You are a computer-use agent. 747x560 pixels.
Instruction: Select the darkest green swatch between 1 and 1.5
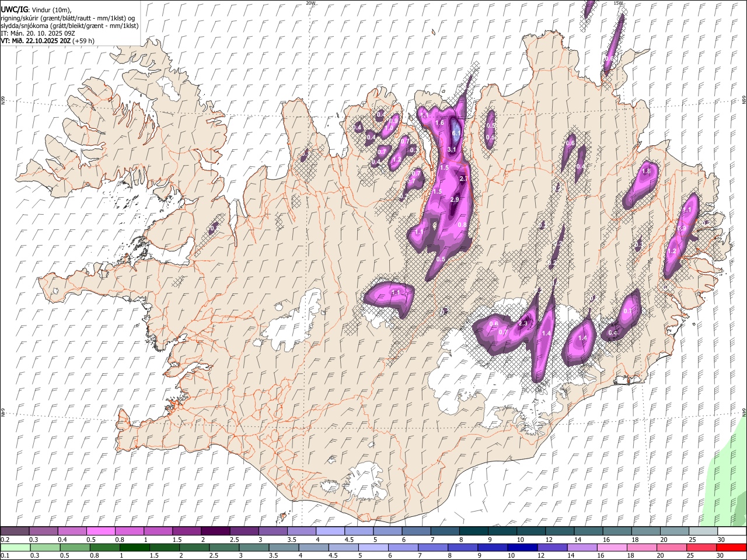tap(135, 547)
